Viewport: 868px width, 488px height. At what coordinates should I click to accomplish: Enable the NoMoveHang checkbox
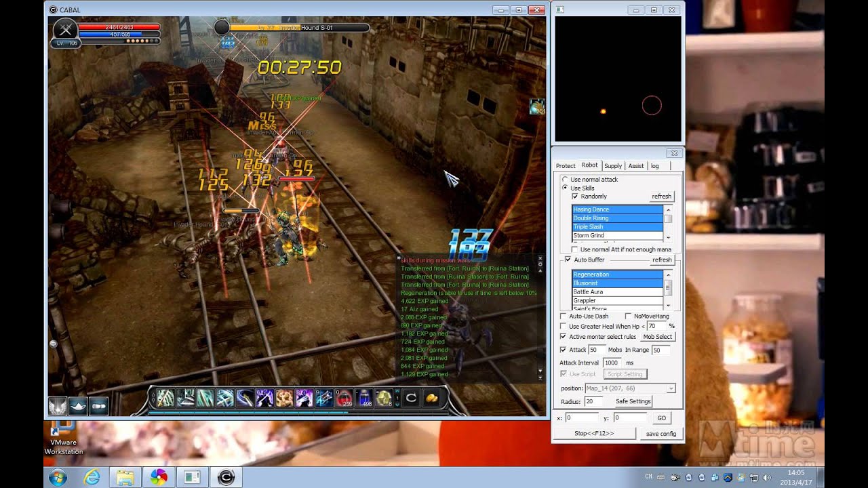pos(628,316)
